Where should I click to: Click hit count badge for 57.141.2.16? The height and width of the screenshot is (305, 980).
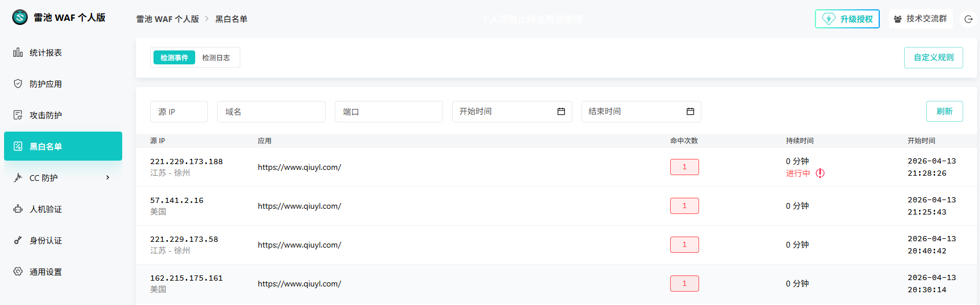(684, 206)
